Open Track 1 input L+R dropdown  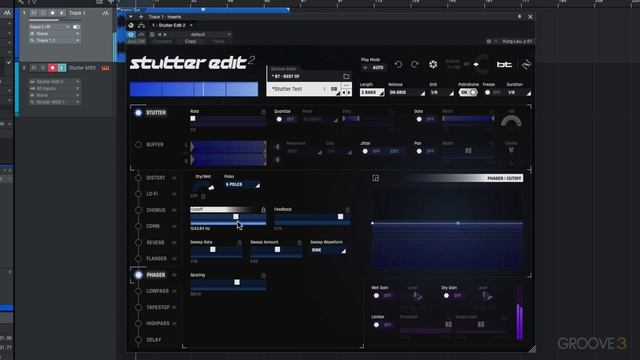click(49, 27)
